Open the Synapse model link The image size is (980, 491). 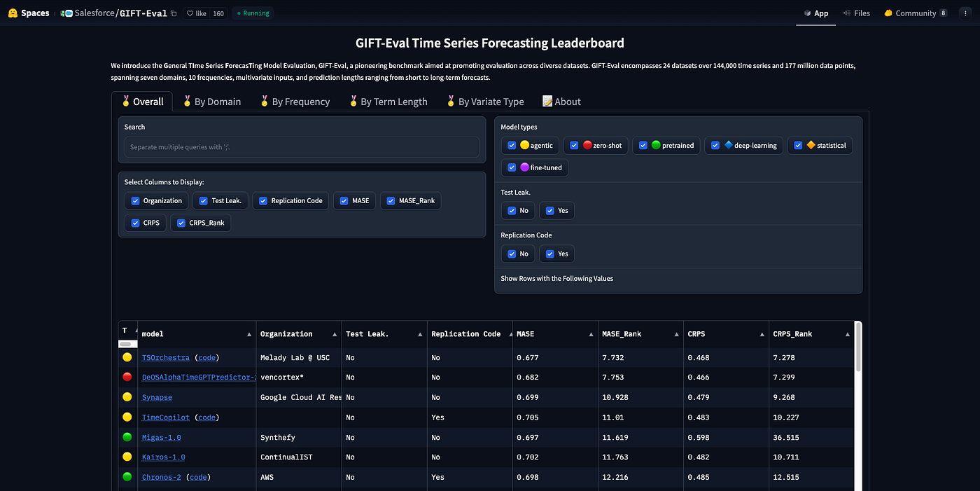(157, 397)
